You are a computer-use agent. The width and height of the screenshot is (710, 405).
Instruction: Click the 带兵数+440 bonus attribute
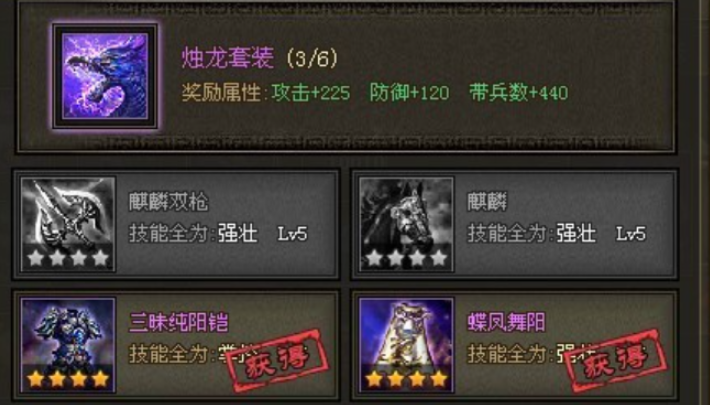pyautogui.click(x=518, y=93)
